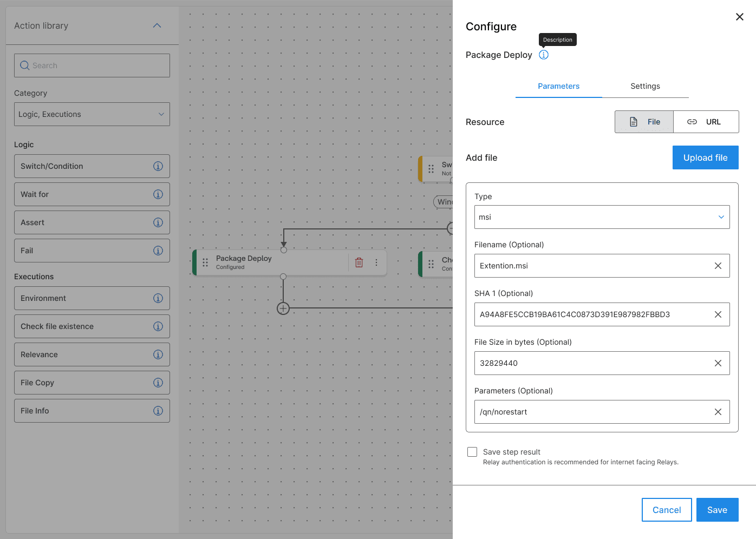The image size is (756, 539).
Task: Open info for Switch/Condition action
Action: [158, 166]
